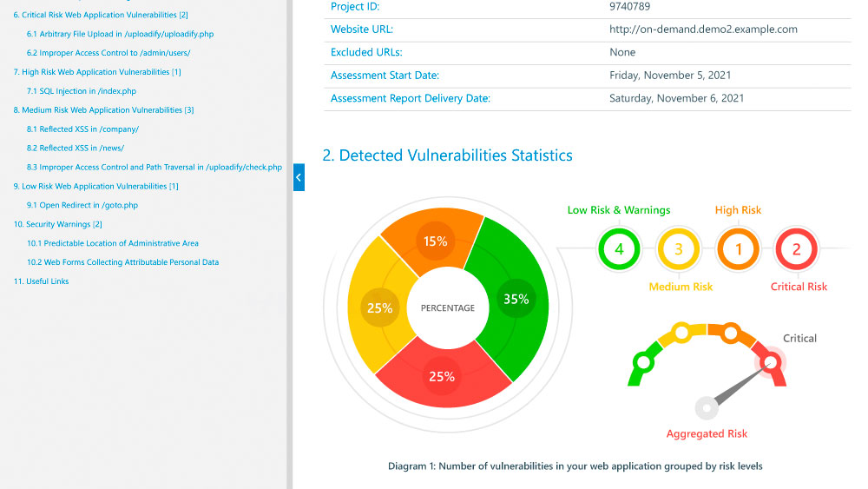Click the red Critical Risk count circle

(x=796, y=249)
